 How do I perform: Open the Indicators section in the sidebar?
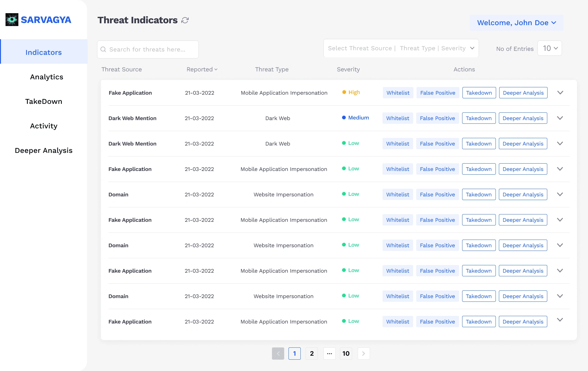pyautogui.click(x=44, y=51)
